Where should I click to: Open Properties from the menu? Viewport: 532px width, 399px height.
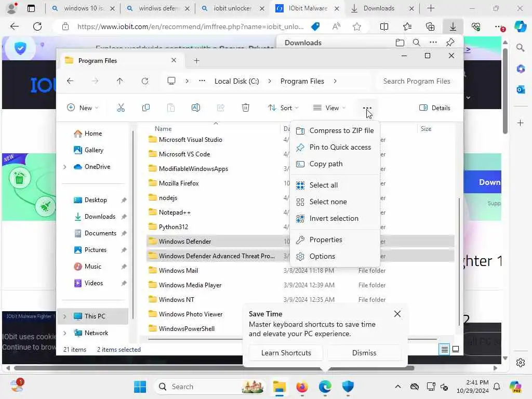click(335, 240)
